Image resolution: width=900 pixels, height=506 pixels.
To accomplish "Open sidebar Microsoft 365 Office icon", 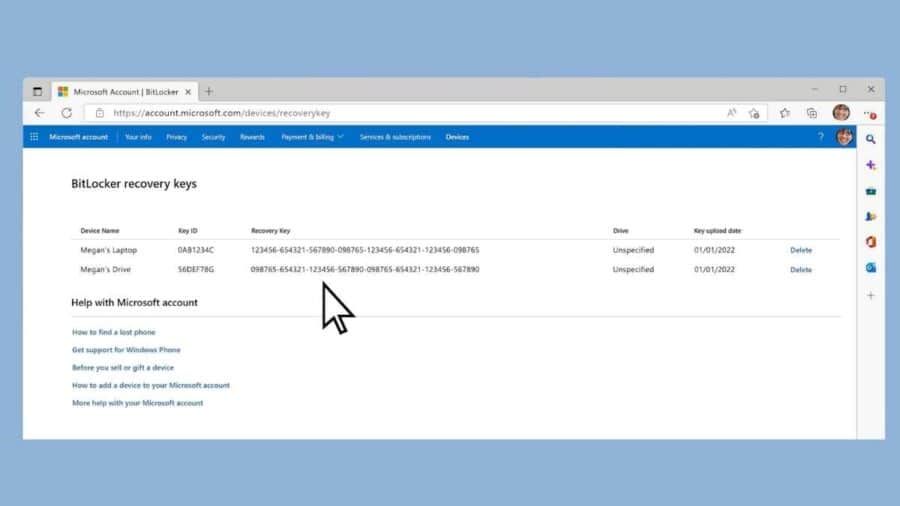I will tap(871, 242).
